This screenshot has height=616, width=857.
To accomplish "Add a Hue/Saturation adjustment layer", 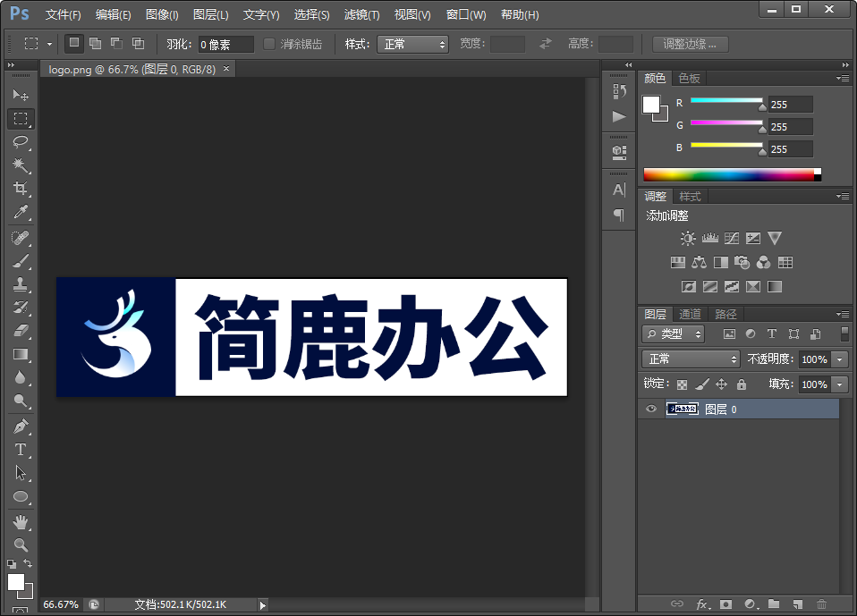I will (x=678, y=262).
